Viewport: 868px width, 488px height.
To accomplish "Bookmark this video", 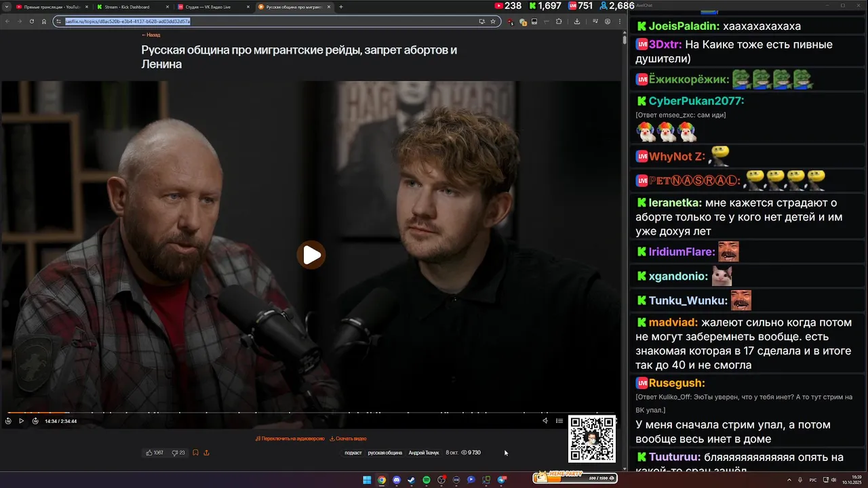I will 195,453.
